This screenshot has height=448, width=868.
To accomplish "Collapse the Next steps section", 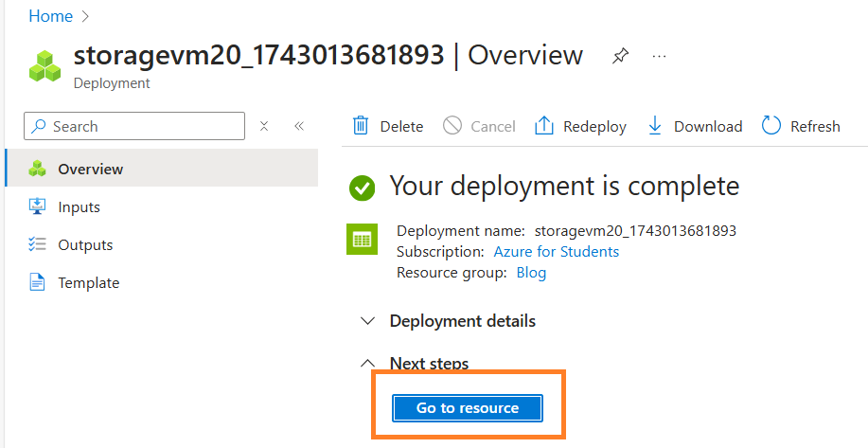I will 367,364.
